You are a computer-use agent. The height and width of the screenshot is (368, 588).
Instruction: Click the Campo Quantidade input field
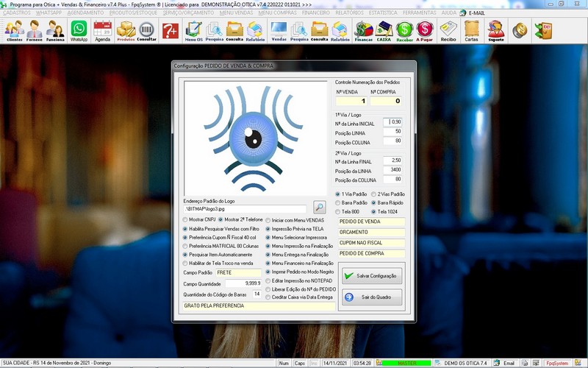[x=243, y=283]
